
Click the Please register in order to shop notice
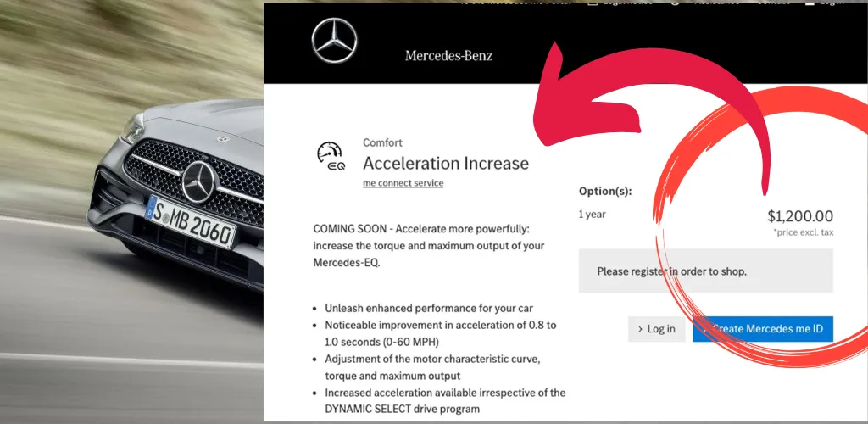706,271
